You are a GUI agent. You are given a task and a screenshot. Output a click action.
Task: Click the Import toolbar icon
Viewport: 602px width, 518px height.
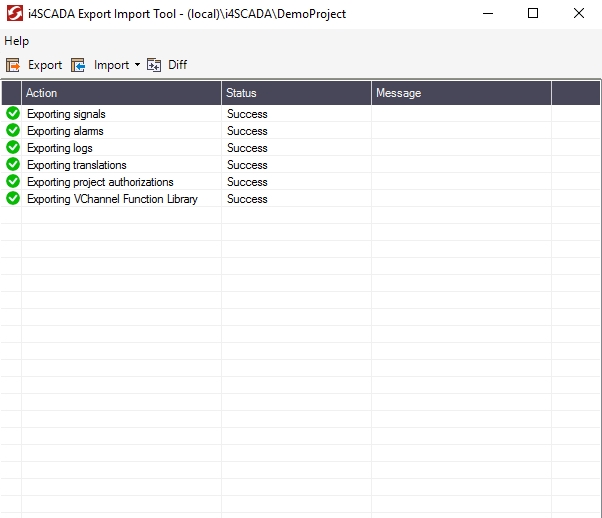pos(78,65)
